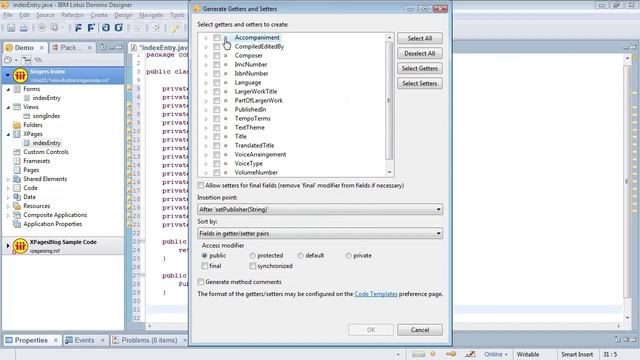Click the Composite Applications icon

[x=17, y=215]
